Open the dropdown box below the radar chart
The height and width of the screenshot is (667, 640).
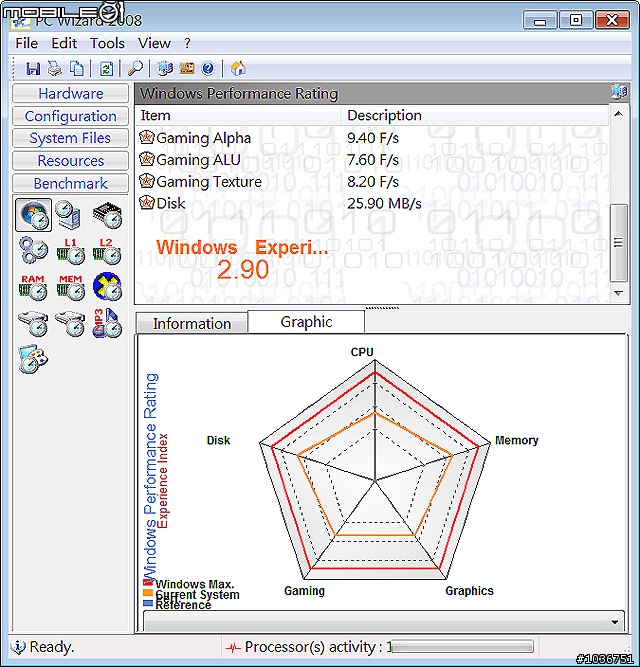[384, 621]
